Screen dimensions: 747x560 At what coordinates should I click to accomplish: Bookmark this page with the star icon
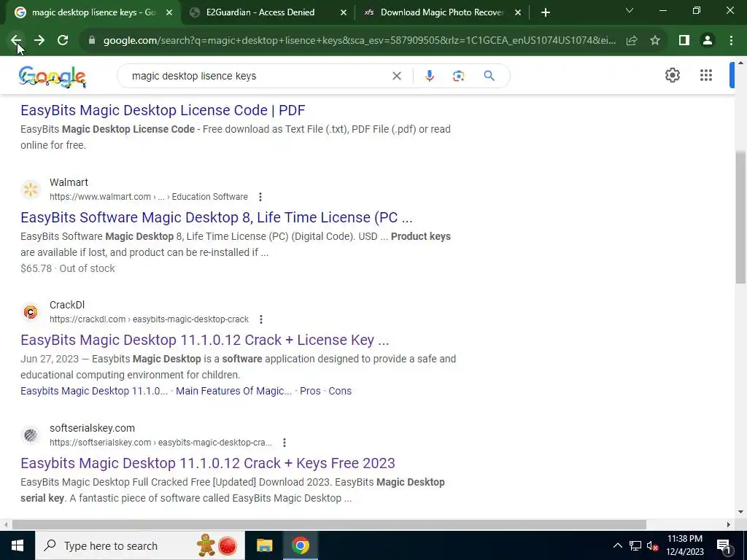[655, 41]
